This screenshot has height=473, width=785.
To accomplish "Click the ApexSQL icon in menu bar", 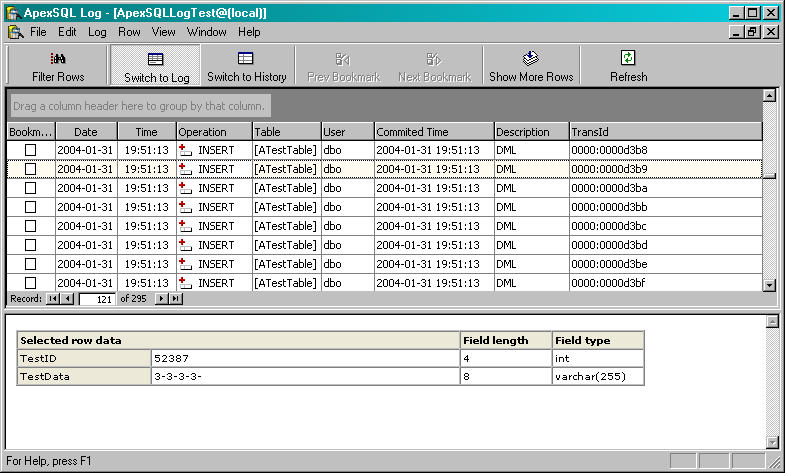I will 16,32.
